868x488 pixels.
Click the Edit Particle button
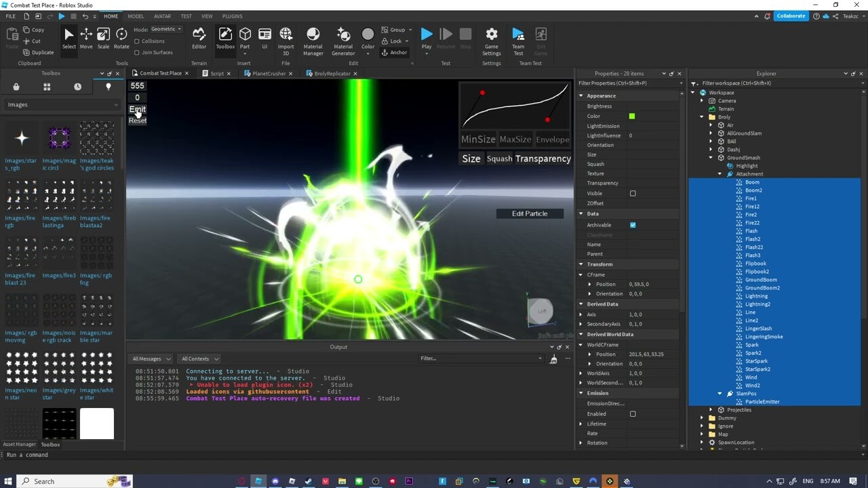(x=530, y=213)
